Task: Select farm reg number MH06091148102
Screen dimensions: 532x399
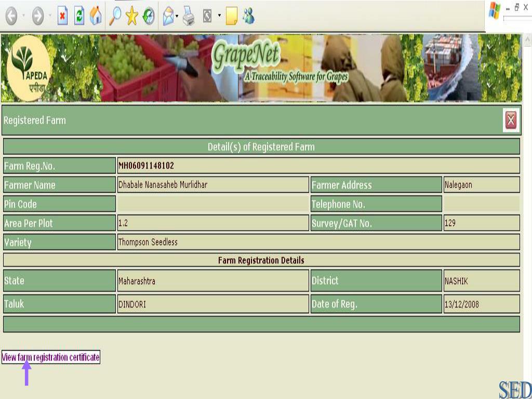Action: coord(146,166)
